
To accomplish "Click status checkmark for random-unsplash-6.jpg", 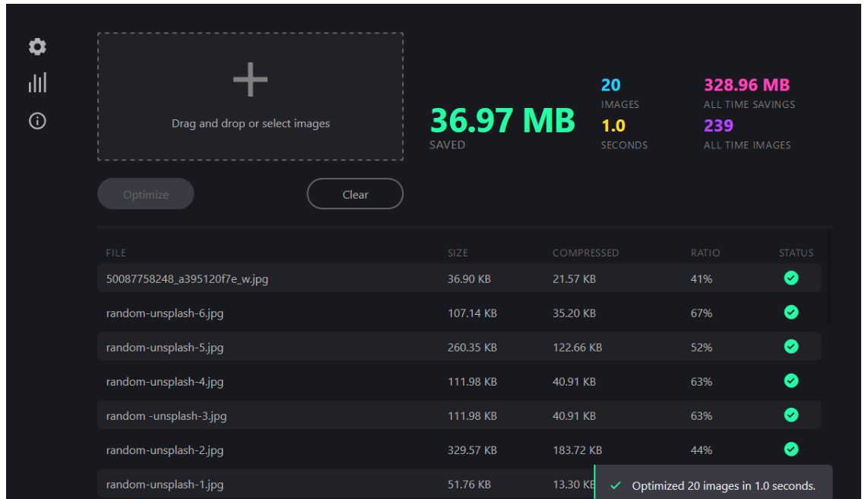I will (791, 313).
